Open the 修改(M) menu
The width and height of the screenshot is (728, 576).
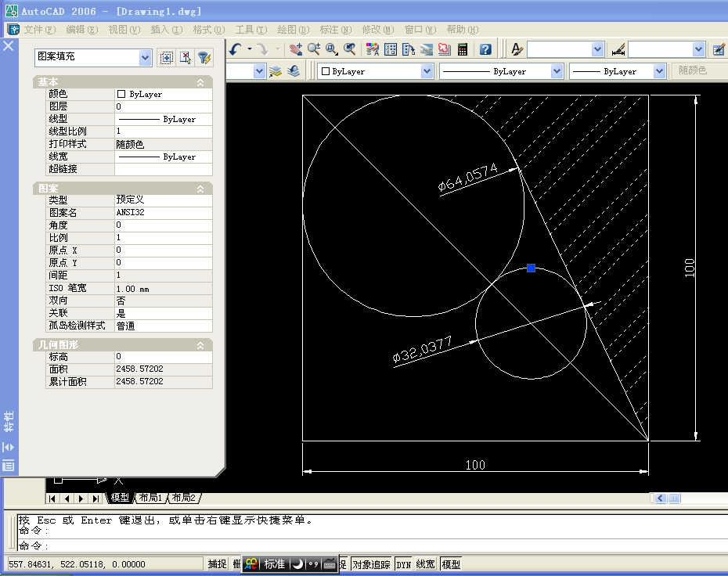[378, 30]
